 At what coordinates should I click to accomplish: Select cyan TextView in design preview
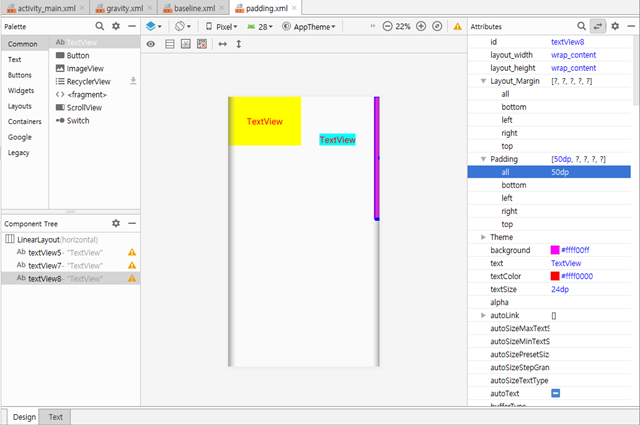(337, 140)
